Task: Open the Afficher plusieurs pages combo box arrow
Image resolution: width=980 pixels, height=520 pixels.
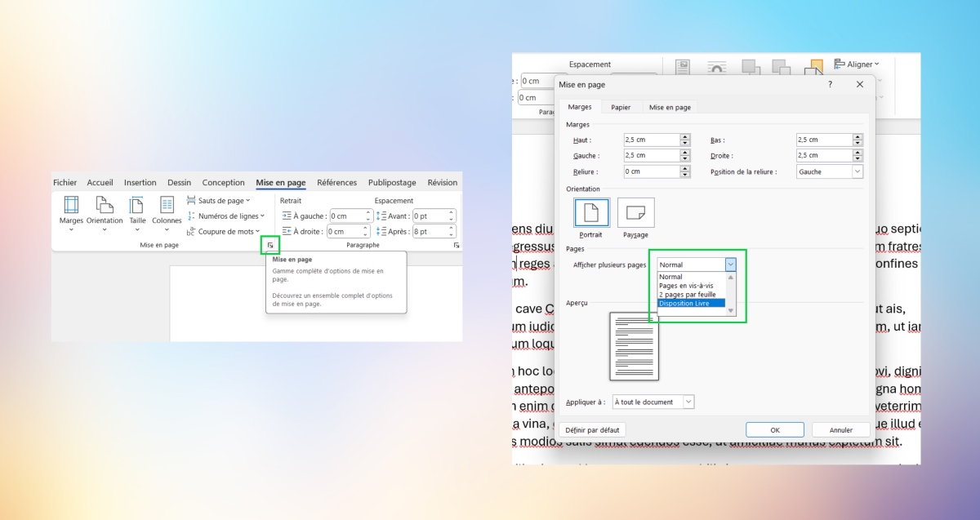Action: (730, 264)
